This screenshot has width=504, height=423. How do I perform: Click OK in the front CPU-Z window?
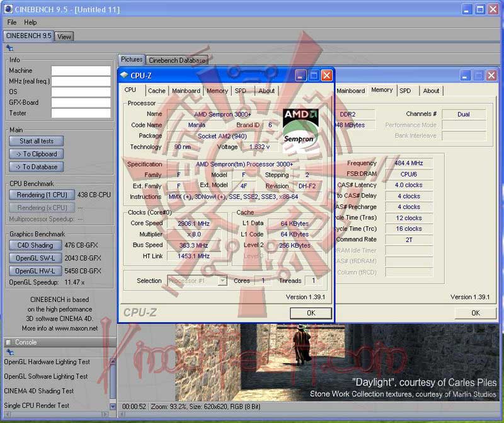coord(311,313)
